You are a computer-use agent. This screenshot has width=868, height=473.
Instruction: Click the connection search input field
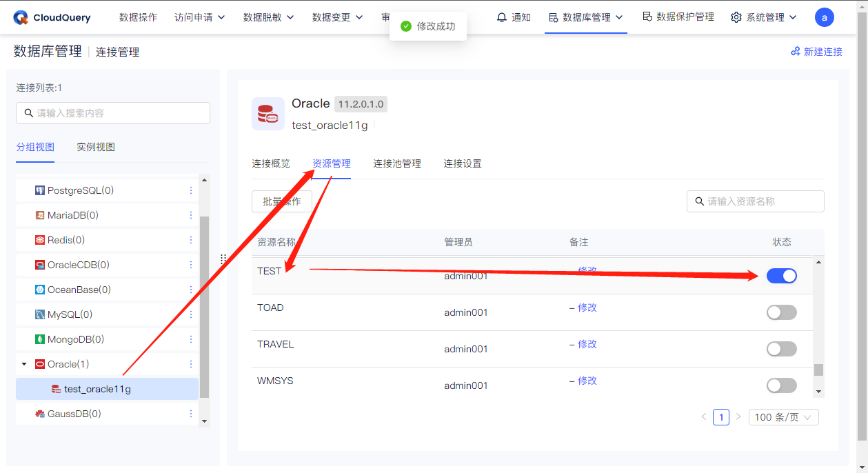pos(113,113)
